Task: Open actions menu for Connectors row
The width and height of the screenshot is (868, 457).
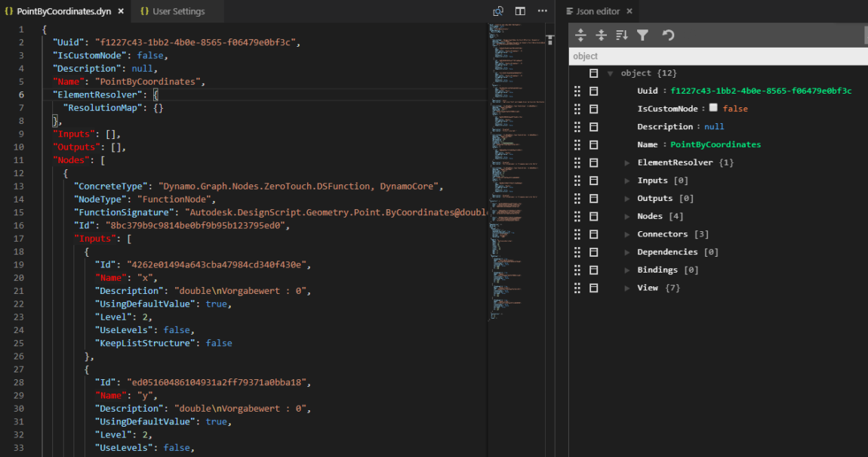Action: (x=593, y=234)
